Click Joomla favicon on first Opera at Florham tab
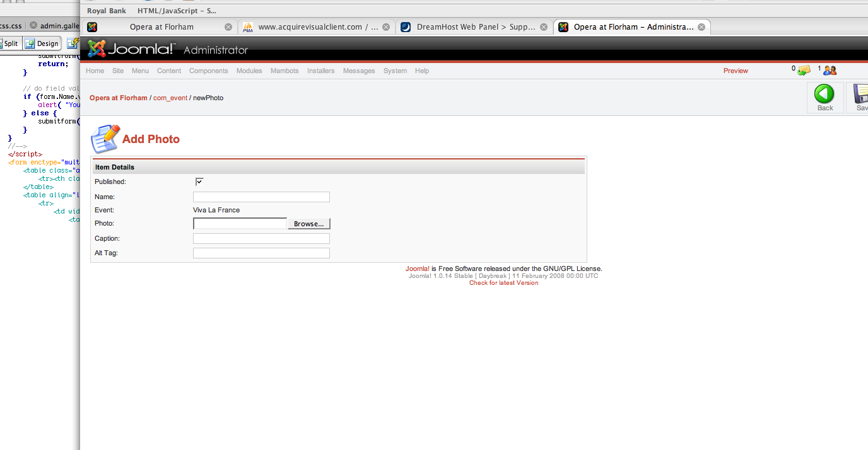868x450 pixels. 92,27
